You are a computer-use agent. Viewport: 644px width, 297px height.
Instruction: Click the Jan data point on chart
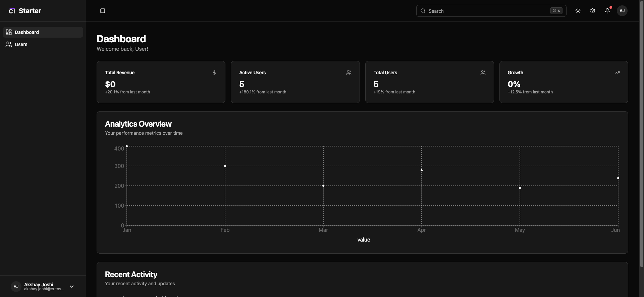pos(127,146)
